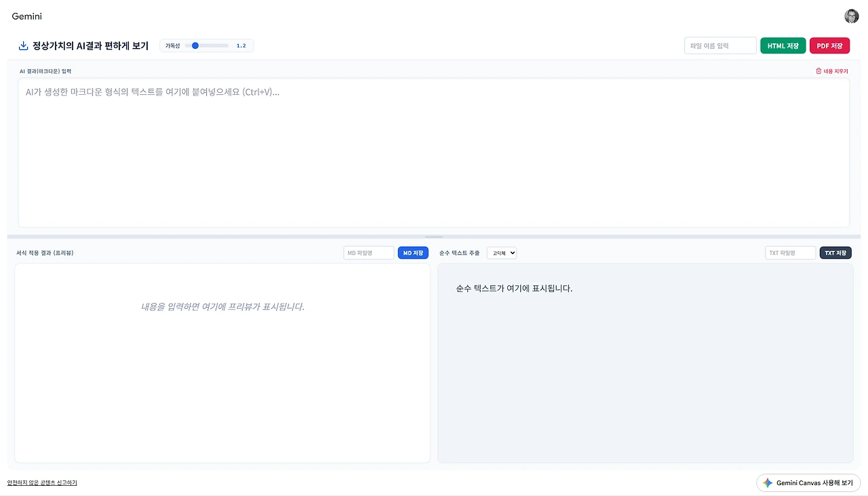The image size is (868, 496).
Task: Click the panel resize handle between sections
Action: 434,236
